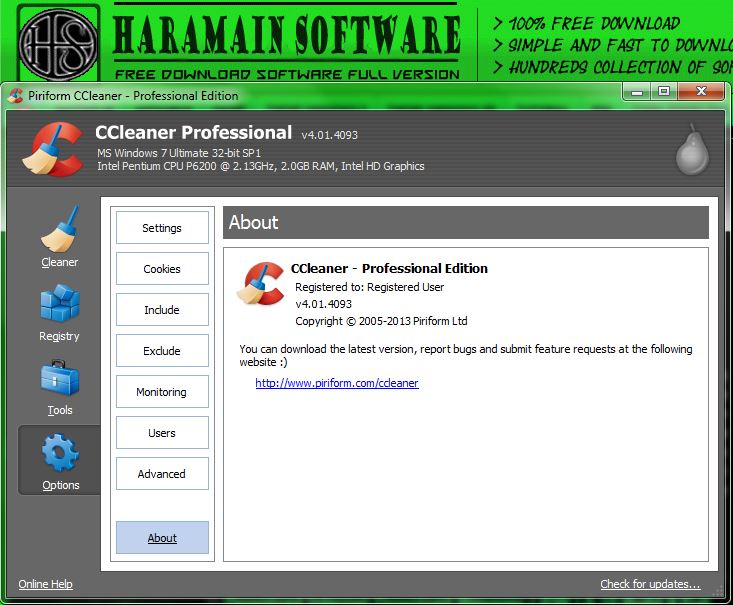Click the title bar CCleaner app icon

pyautogui.click(x=15, y=96)
